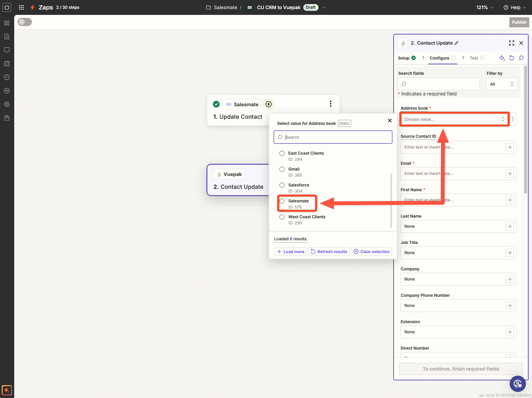Insert data into Last Name plus
This screenshot has width=532, height=398.
click(x=510, y=226)
